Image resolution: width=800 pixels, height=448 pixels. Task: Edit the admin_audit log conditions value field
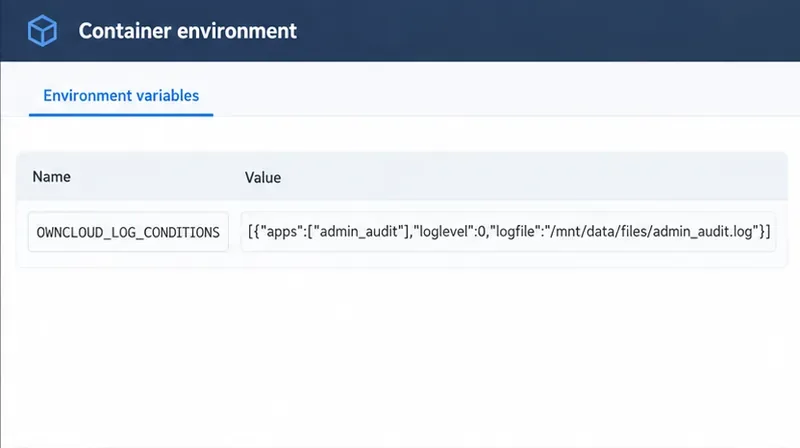[508, 232]
